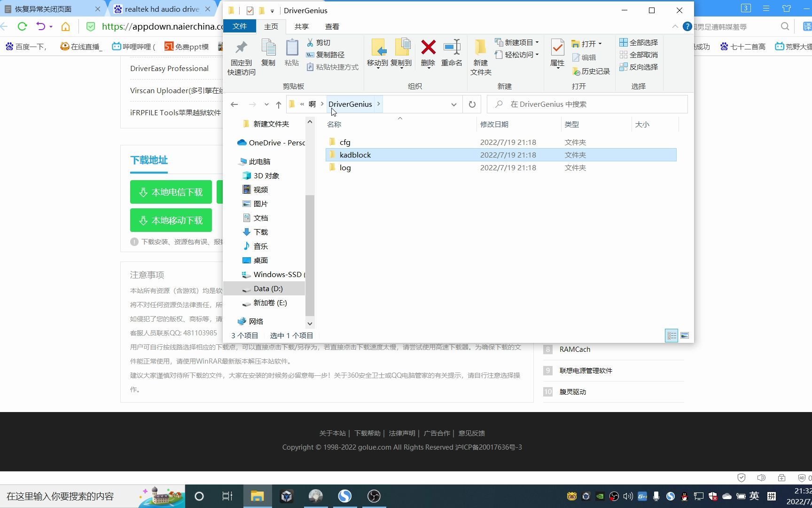Click 本地电信下载 download button
Viewport: 812px width, 508px height.
(x=171, y=192)
